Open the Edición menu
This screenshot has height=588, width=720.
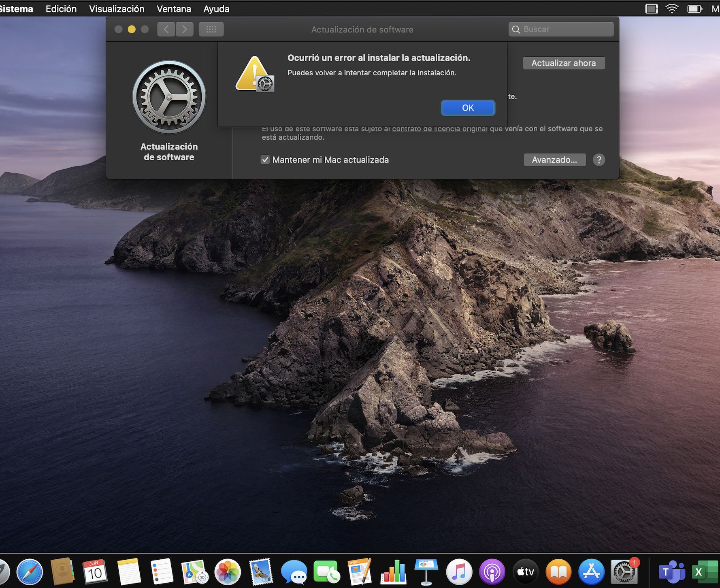click(61, 9)
